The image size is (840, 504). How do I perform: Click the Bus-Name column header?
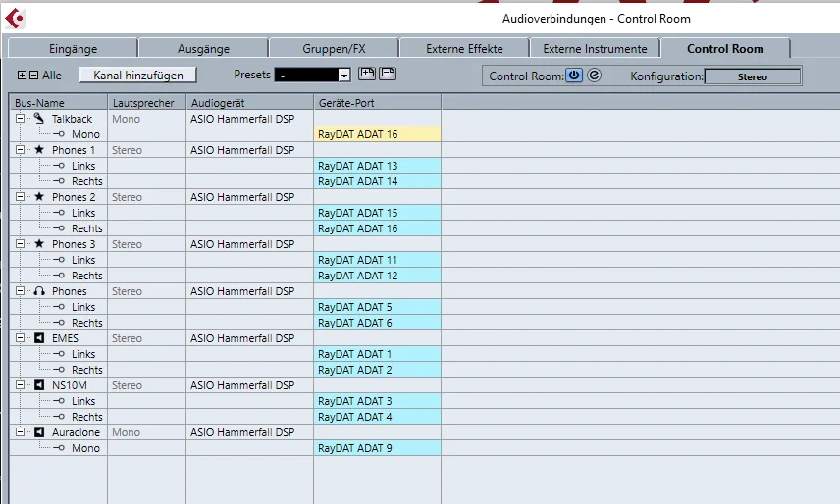pyautogui.click(x=59, y=103)
